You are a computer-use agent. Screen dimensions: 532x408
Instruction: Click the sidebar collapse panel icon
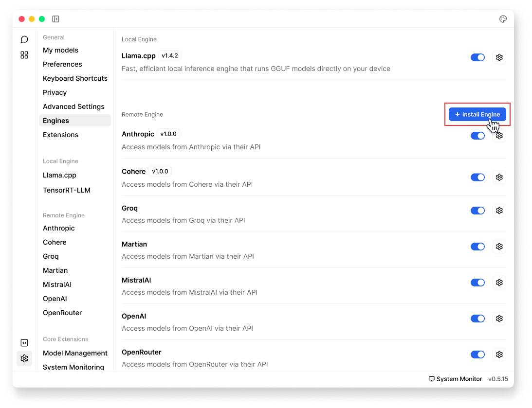pyautogui.click(x=55, y=19)
